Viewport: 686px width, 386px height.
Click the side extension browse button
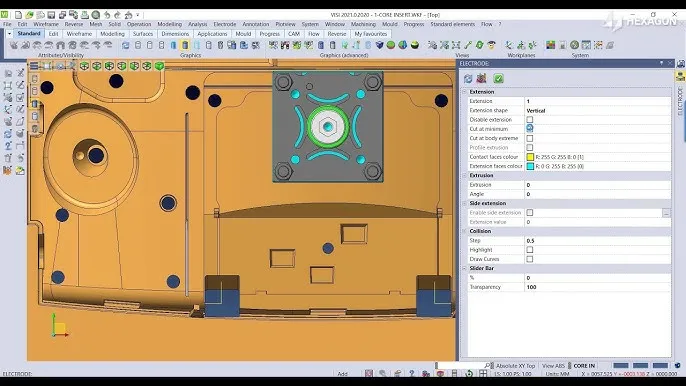click(666, 213)
